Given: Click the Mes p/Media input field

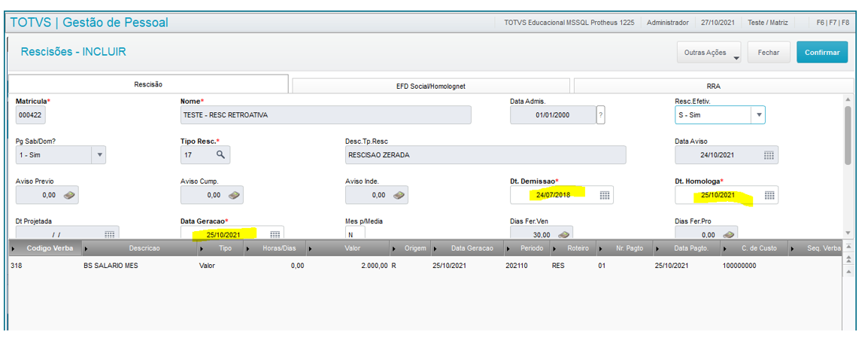Looking at the screenshot, I should (x=355, y=233).
